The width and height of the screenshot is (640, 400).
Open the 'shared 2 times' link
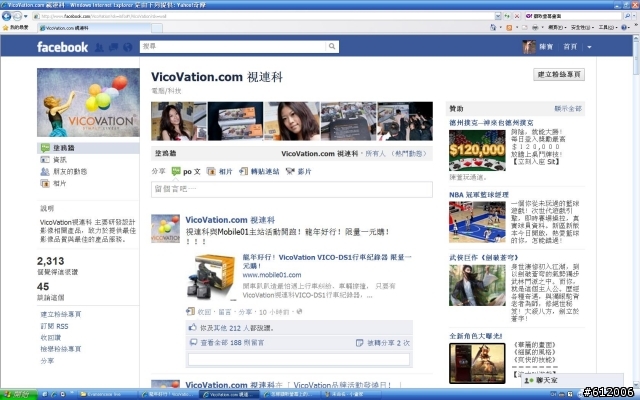point(388,343)
